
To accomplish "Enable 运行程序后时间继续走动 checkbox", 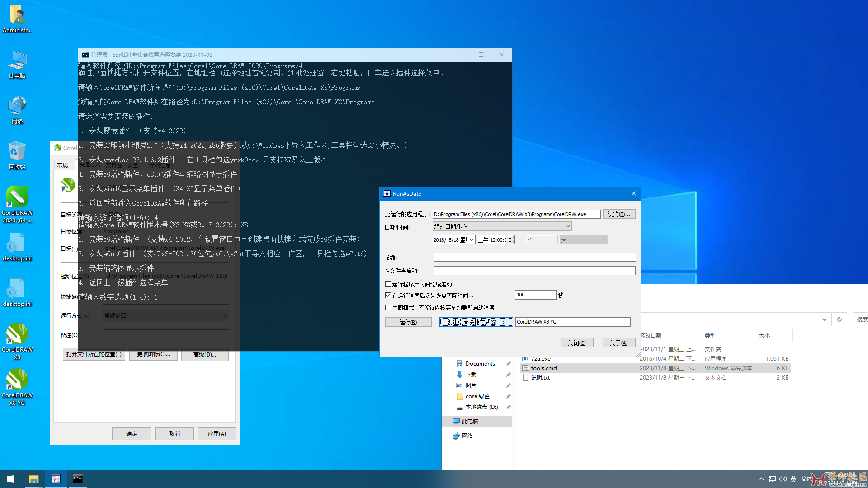I will point(388,284).
